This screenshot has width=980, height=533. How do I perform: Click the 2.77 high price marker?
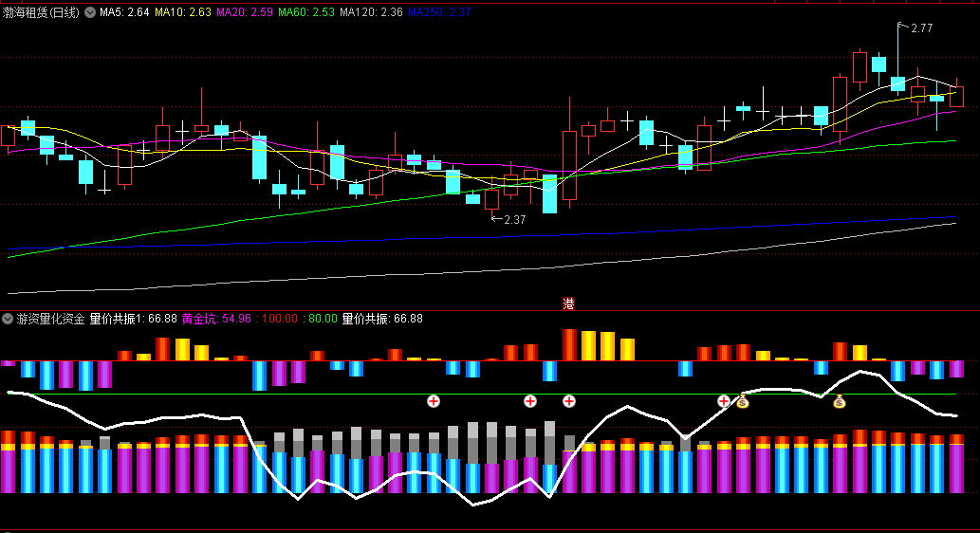click(921, 28)
